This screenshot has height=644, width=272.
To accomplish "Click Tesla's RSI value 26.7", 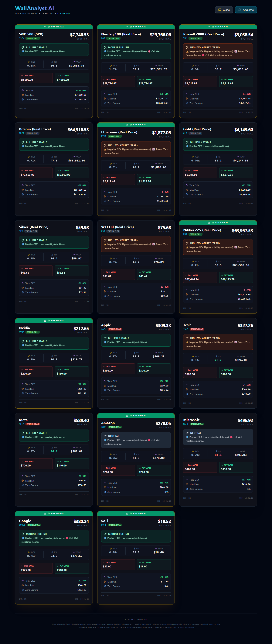I will point(218,360).
